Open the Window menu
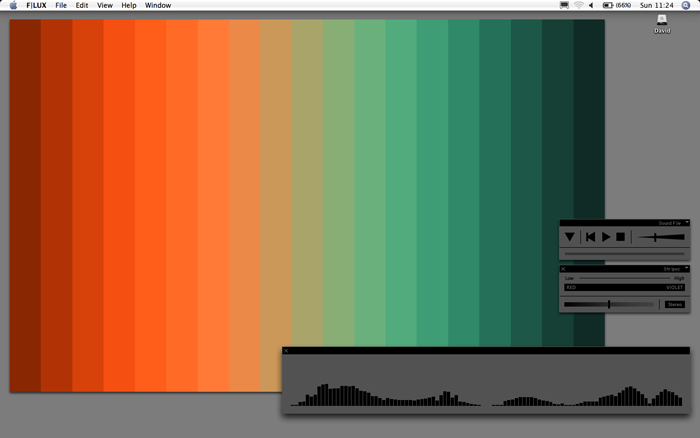The height and width of the screenshot is (438, 700). [158, 5]
